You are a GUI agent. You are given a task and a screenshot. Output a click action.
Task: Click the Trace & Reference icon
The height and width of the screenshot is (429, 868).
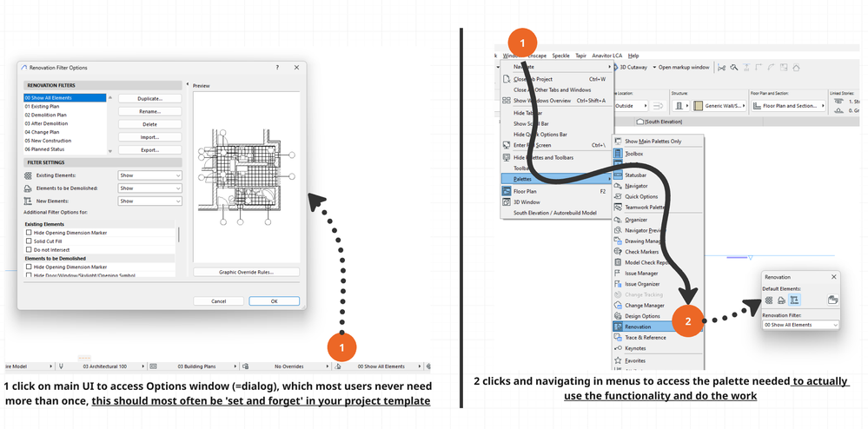point(619,337)
